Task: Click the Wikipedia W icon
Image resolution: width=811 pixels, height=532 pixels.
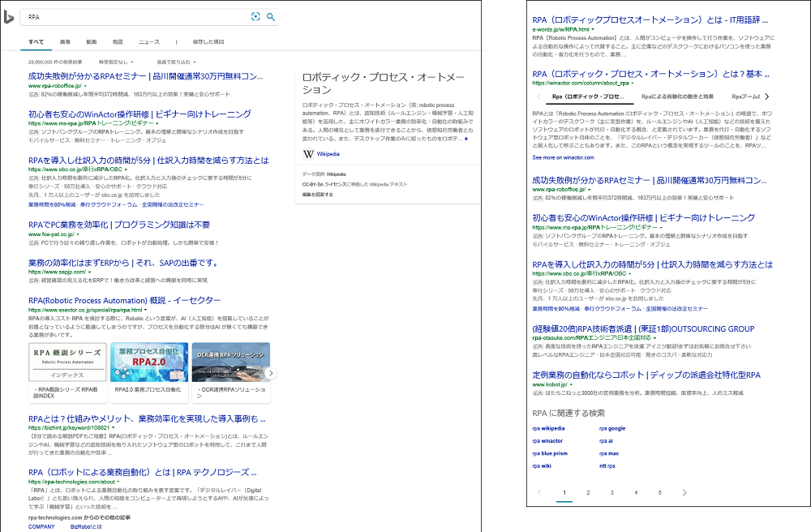Action: tap(309, 154)
